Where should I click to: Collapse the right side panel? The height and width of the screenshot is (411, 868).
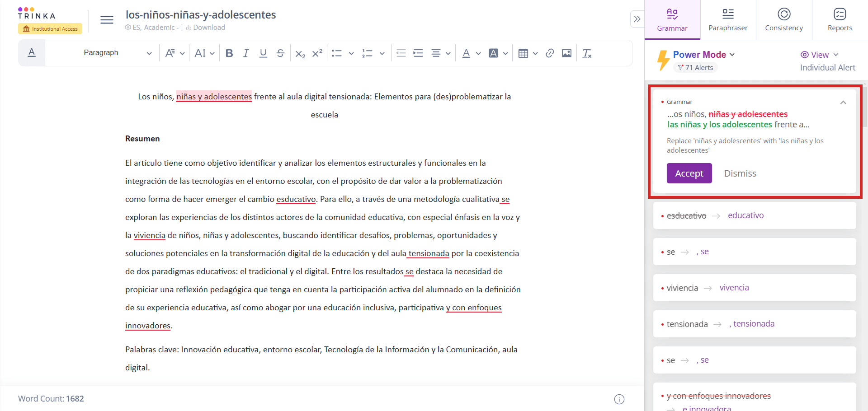[x=637, y=19]
